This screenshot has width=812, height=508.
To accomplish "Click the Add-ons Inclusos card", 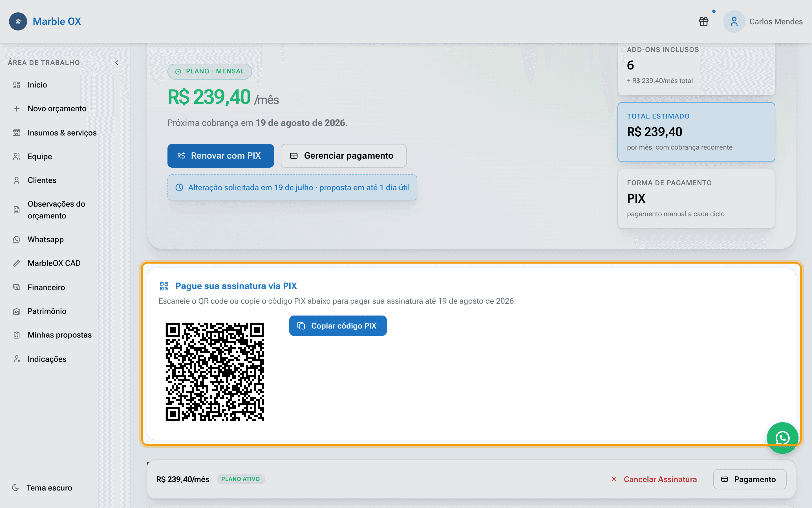I will coord(696,69).
